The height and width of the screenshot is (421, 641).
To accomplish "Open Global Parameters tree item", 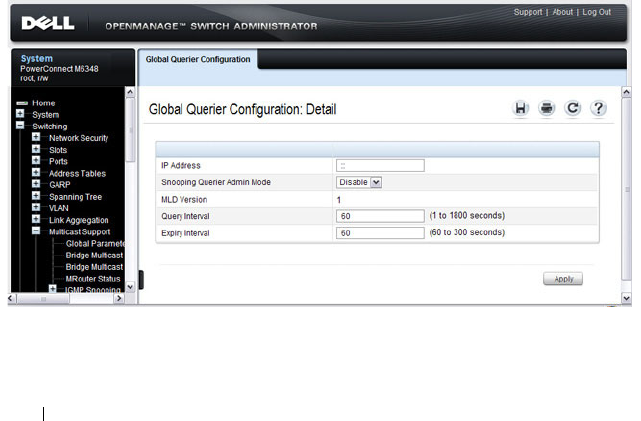I will pos(95,244).
